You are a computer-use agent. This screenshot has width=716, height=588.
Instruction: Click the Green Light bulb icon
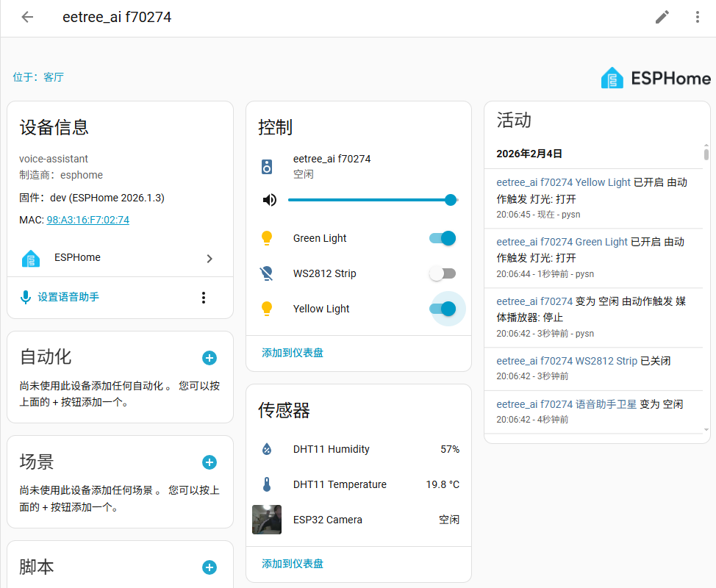coord(267,238)
